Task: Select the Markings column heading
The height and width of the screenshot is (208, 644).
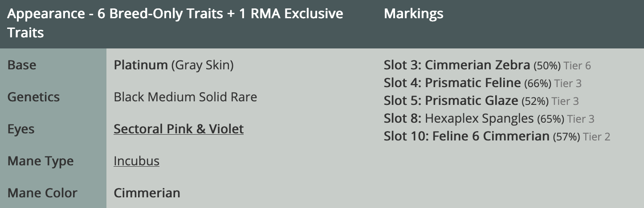Action: (413, 14)
